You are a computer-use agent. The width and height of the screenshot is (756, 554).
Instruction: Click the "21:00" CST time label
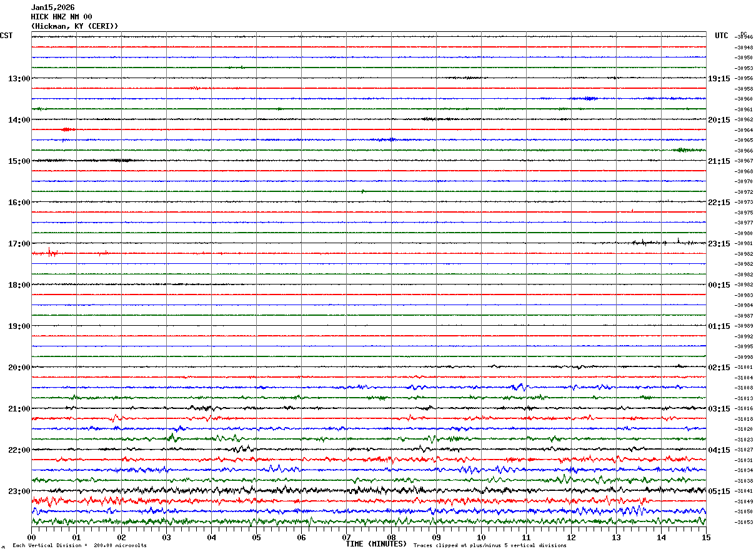point(19,409)
